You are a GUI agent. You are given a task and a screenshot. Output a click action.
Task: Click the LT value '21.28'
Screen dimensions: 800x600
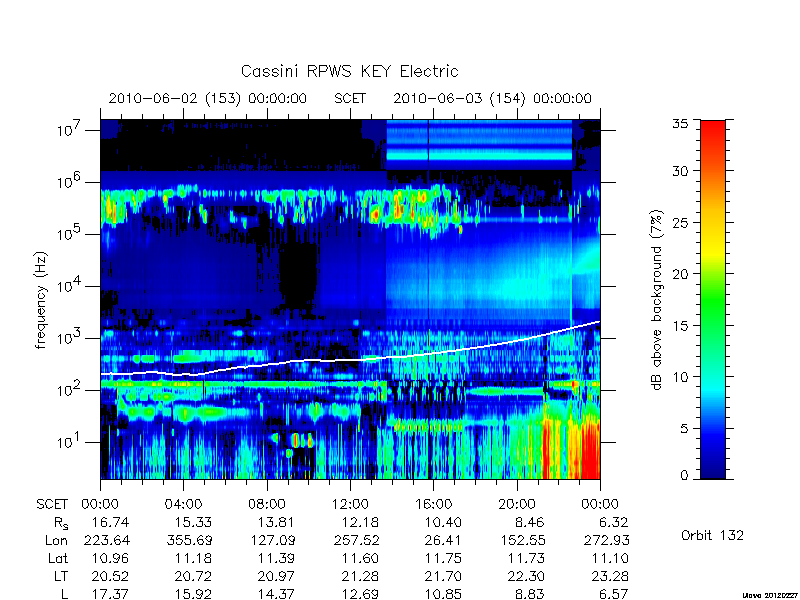pyautogui.click(x=360, y=576)
